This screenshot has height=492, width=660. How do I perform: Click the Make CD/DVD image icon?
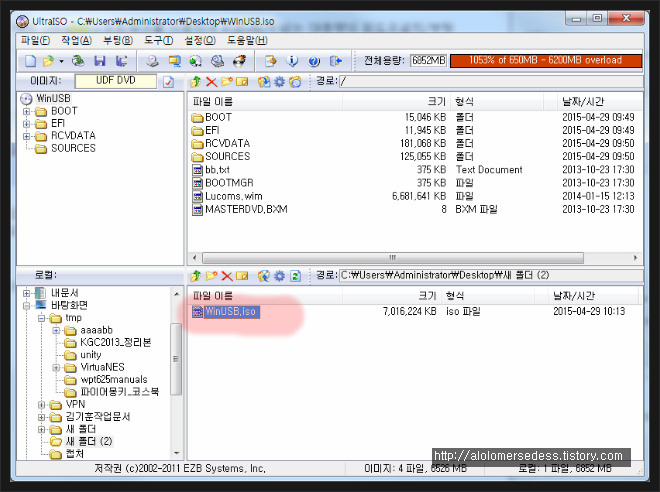pos(152,61)
